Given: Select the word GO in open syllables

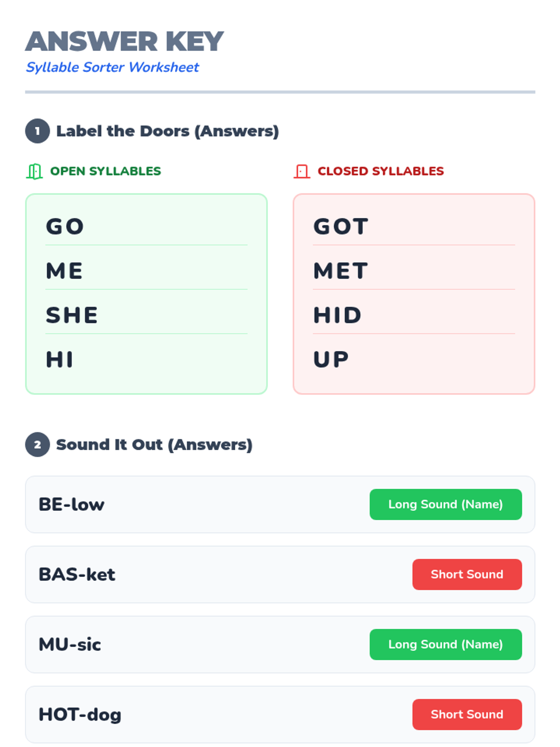Looking at the screenshot, I should 65,227.
